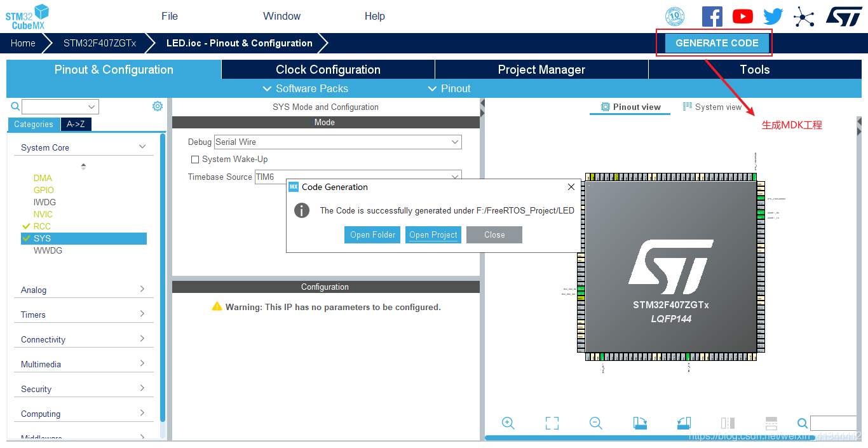The height and width of the screenshot is (448, 868).
Task: Click the System view grid icon
Action: point(688,107)
